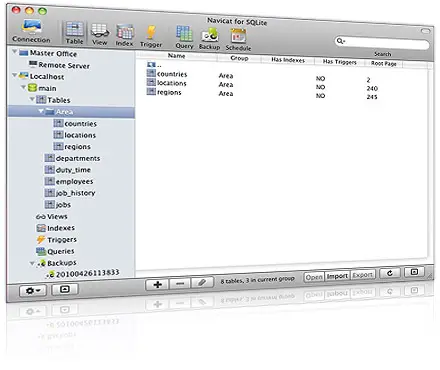Collapse the Backups node triangle
440x370 pixels.
32,263
